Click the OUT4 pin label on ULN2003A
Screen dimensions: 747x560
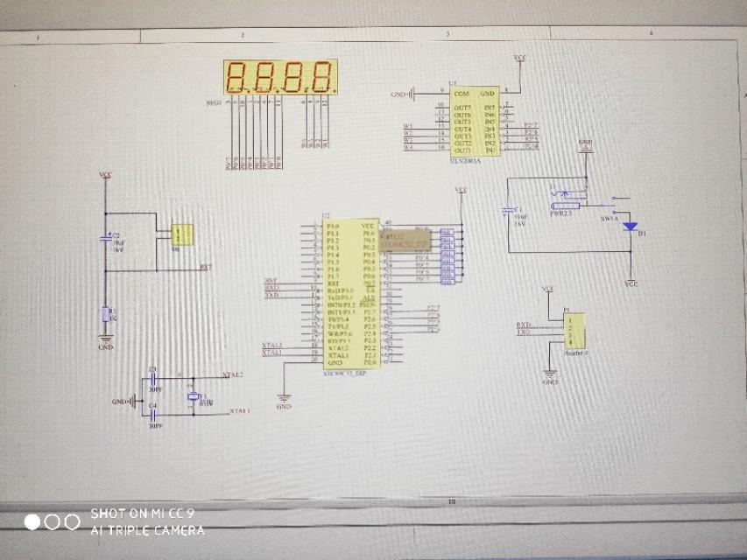pyautogui.click(x=462, y=129)
